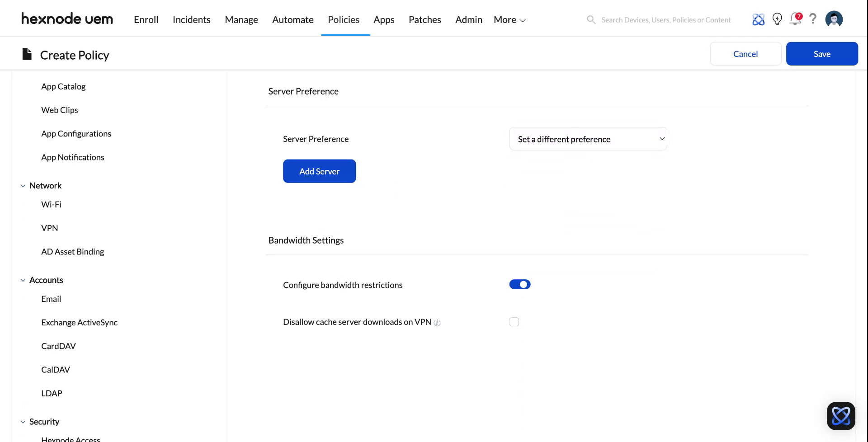This screenshot has width=868, height=442.
Task: Open notifications bell with 7 alerts
Action: click(x=795, y=19)
